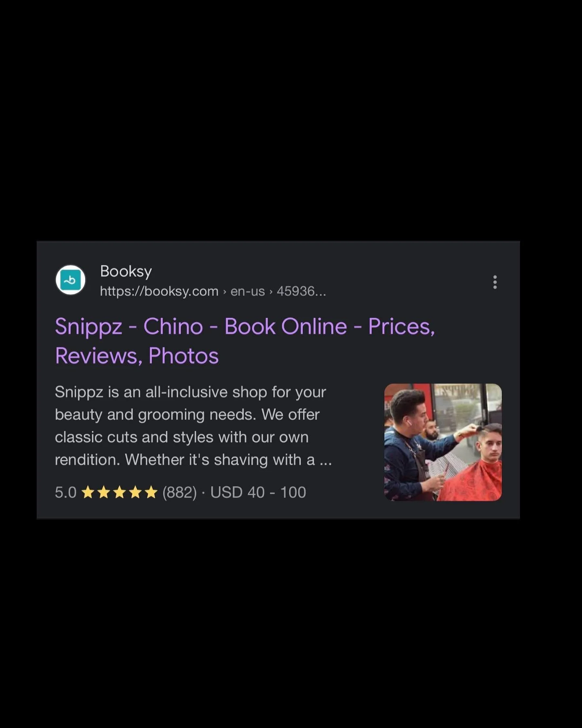Click the first yellow rating star
This screenshot has height=728, width=582.
(88, 492)
